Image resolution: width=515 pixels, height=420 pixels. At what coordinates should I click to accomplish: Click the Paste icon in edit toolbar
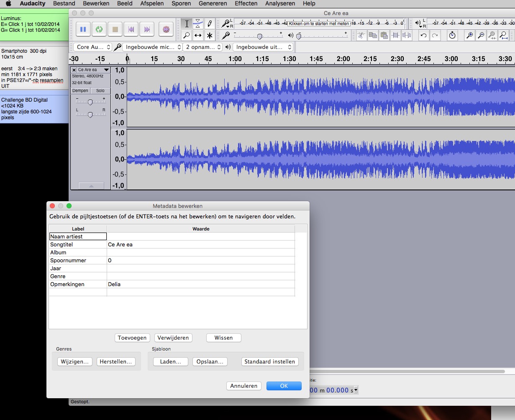(384, 36)
